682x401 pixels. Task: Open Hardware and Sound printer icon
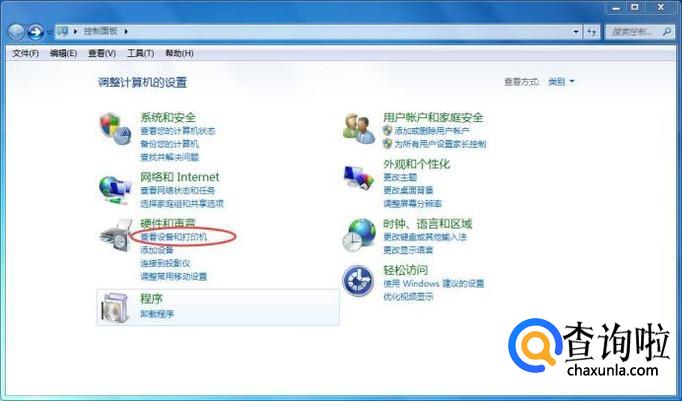[x=116, y=235]
